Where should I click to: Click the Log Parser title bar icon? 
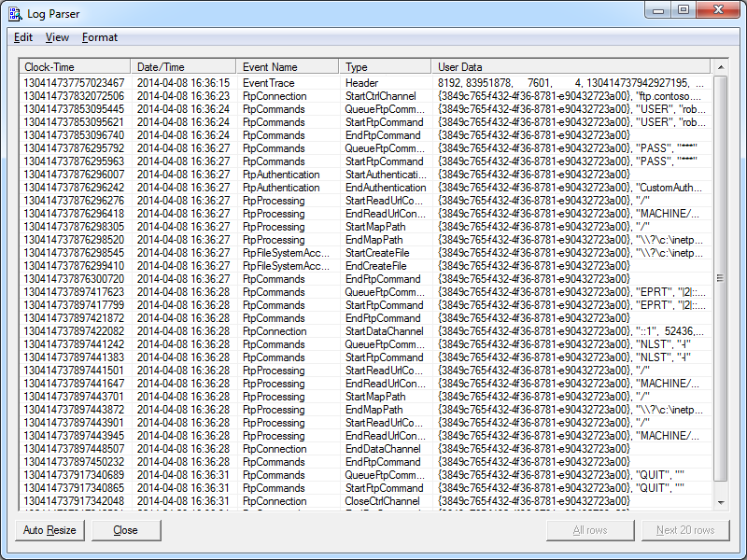[x=16, y=13]
